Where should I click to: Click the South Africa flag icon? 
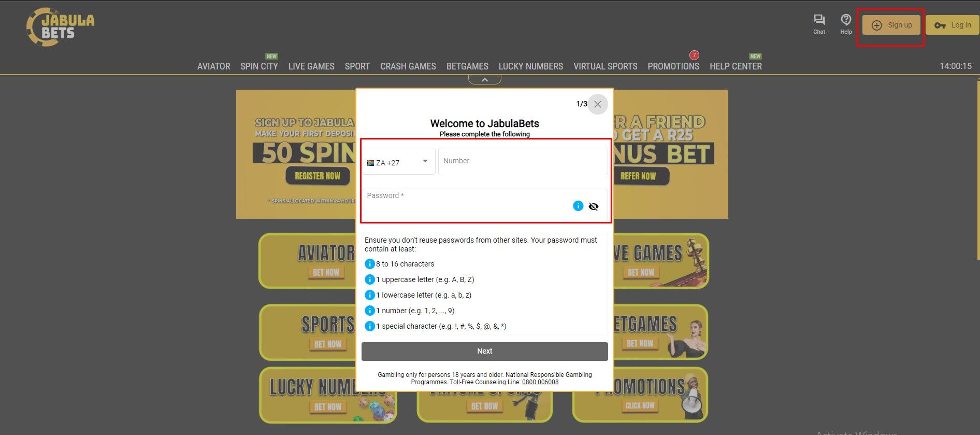click(x=370, y=163)
